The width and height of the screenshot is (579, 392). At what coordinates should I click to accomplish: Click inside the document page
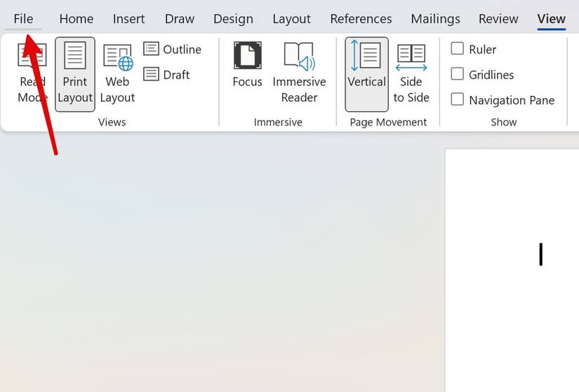coord(512,270)
